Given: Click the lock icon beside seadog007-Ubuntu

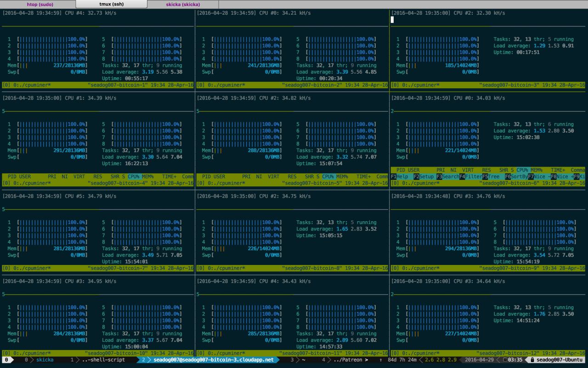Looking at the screenshot, I should [x=532, y=360].
